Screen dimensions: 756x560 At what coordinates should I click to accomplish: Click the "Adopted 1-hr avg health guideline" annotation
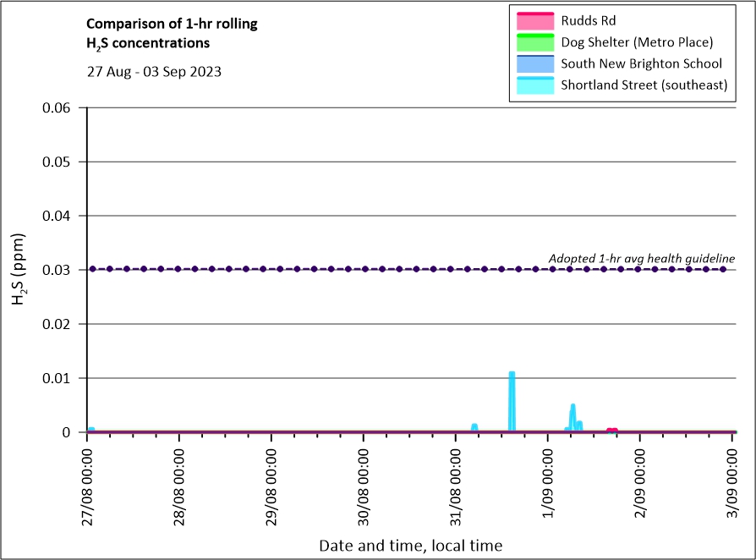click(641, 258)
